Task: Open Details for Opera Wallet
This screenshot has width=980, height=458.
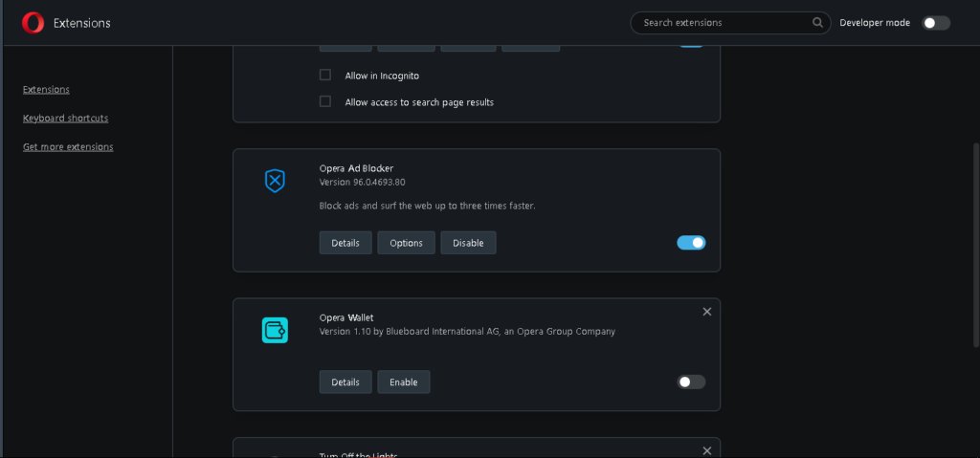Action: coord(345,382)
